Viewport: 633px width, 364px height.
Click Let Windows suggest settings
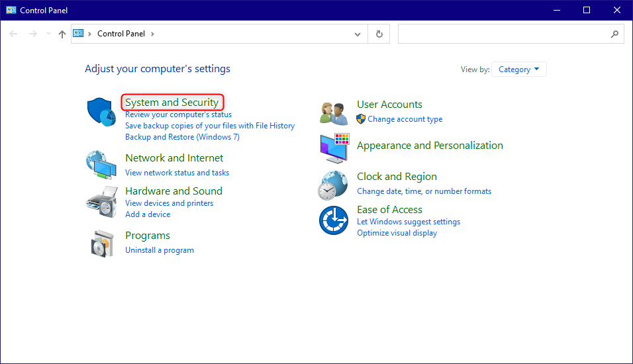click(409, 222)
